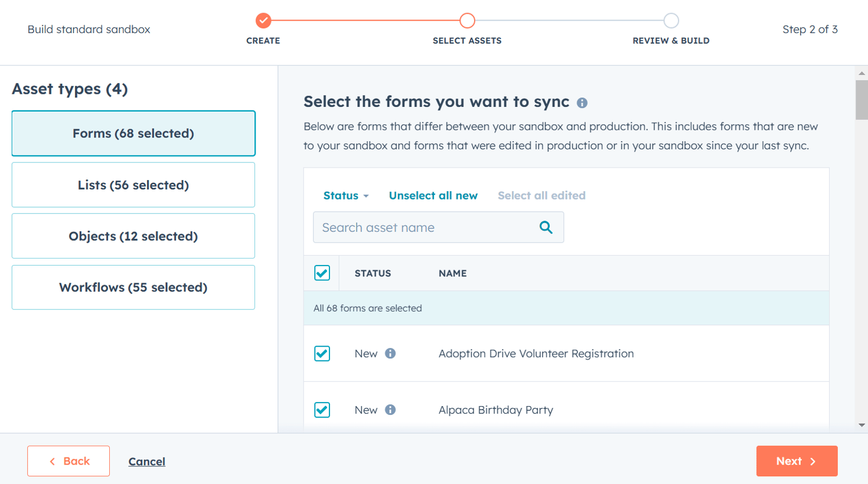Uncheck the select-all forms checkbox
The image size is (868, 484).
tap(322, 273)
